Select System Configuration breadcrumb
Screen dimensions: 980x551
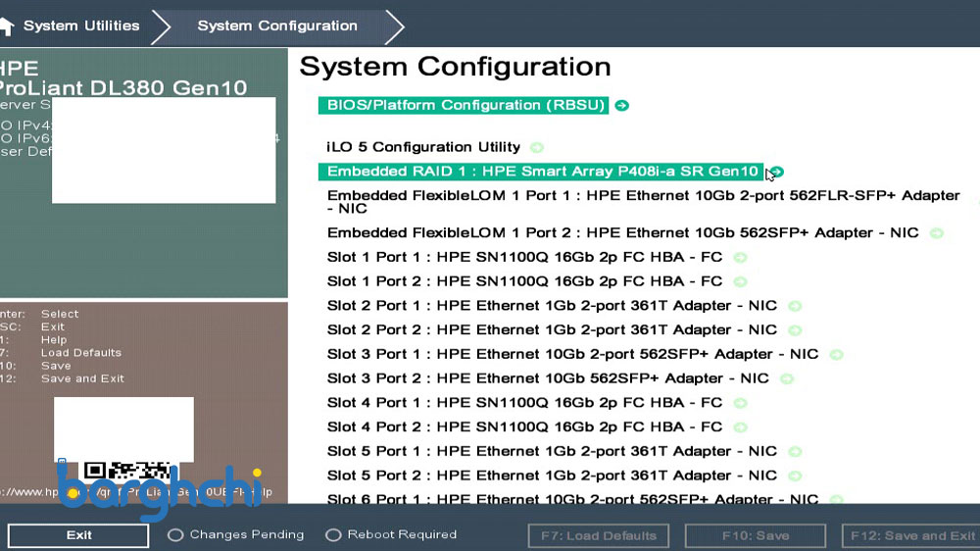277,26
